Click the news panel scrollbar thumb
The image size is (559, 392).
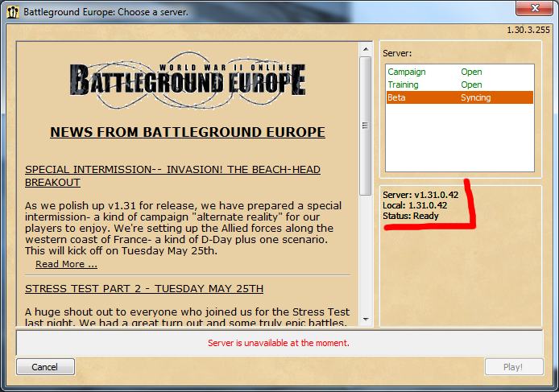366,126
